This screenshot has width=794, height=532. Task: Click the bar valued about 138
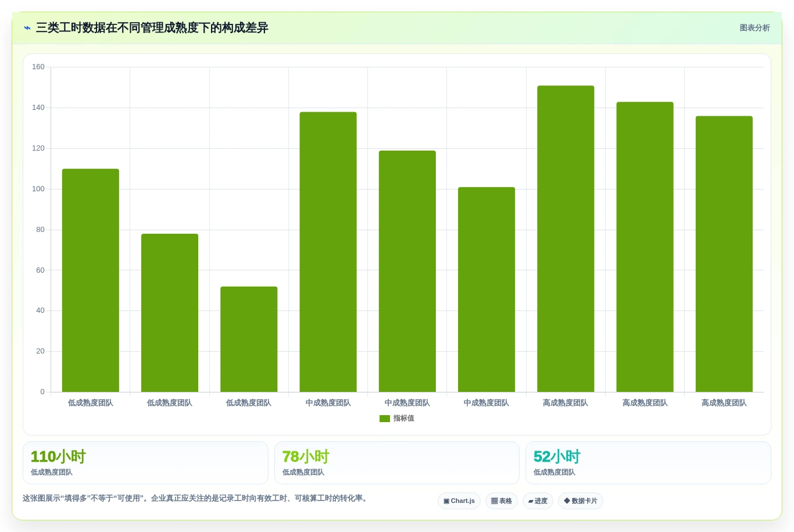[x=328, y=252]
